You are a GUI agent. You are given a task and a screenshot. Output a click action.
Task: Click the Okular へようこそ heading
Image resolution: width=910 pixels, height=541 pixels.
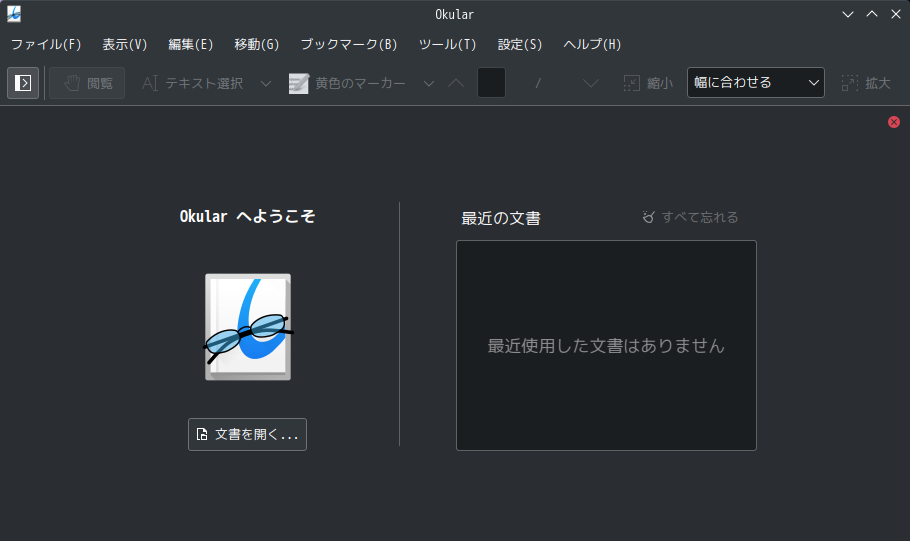pos(247,217)
